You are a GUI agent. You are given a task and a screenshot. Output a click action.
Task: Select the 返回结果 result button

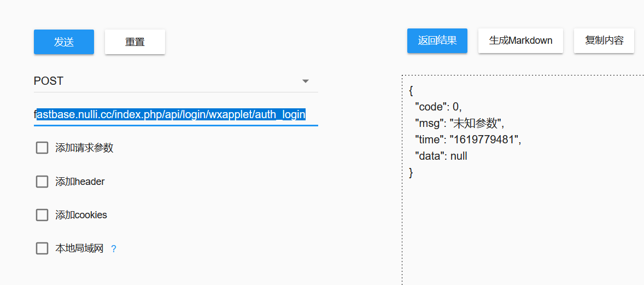point(437,40)
